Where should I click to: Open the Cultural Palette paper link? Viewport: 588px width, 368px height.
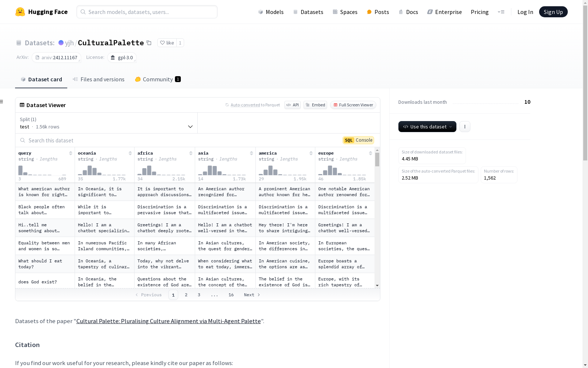coord(168,321)
